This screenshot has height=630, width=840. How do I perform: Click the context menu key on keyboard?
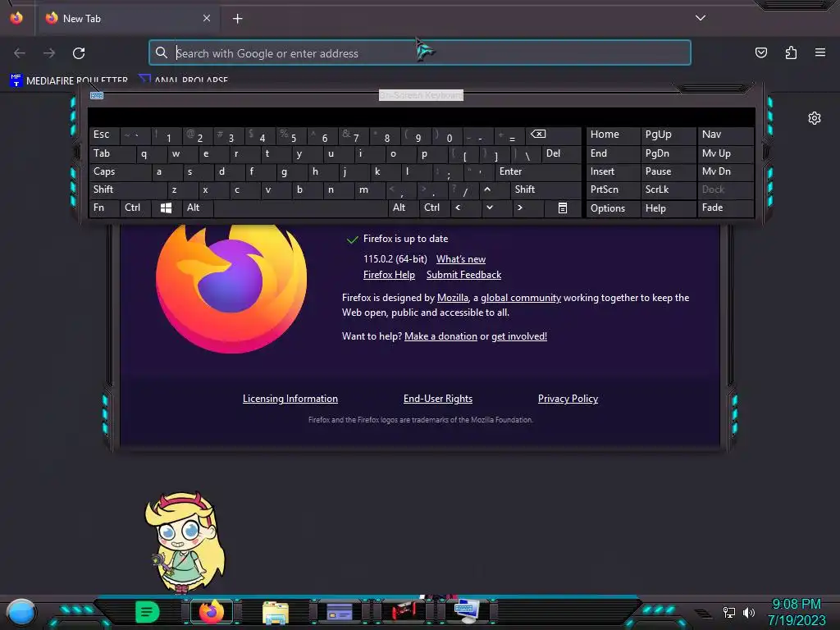[x=563, y=208]
